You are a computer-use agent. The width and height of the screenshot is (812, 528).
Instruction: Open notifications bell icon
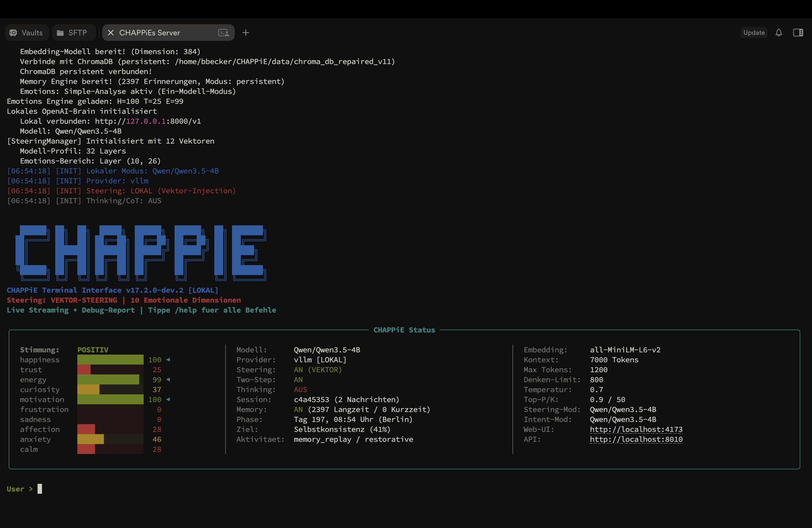779,33
